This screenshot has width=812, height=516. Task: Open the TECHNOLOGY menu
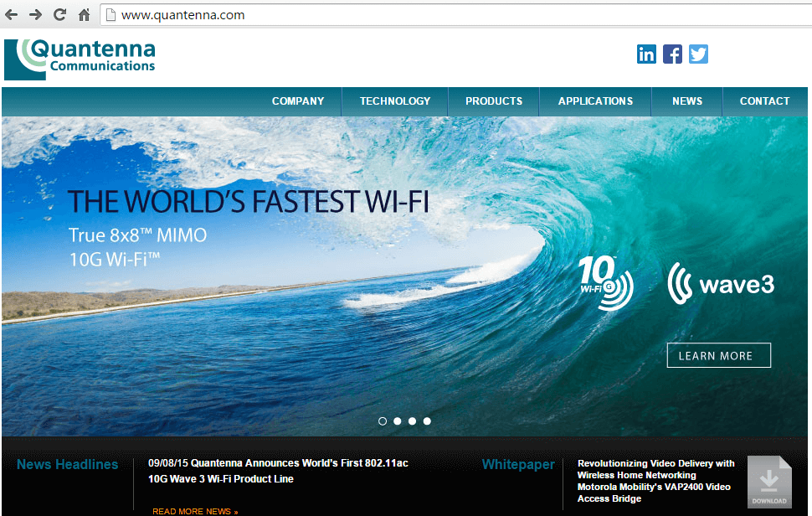pyautogui.click(x=394, y=101)
